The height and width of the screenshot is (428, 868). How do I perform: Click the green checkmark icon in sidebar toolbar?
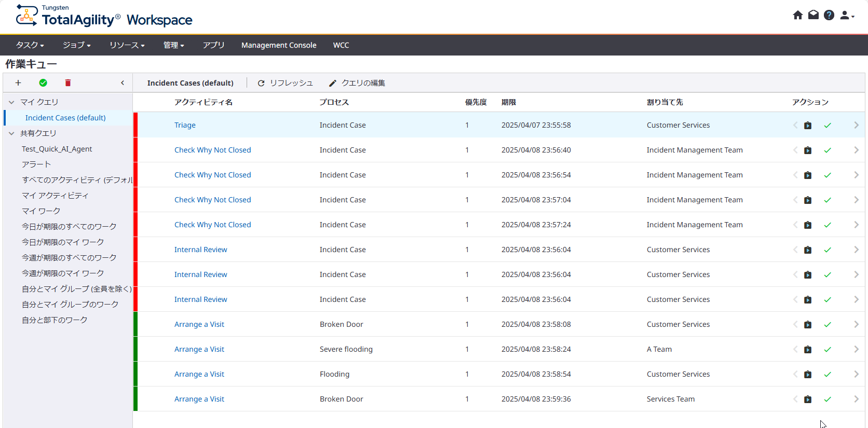[43, 83]
